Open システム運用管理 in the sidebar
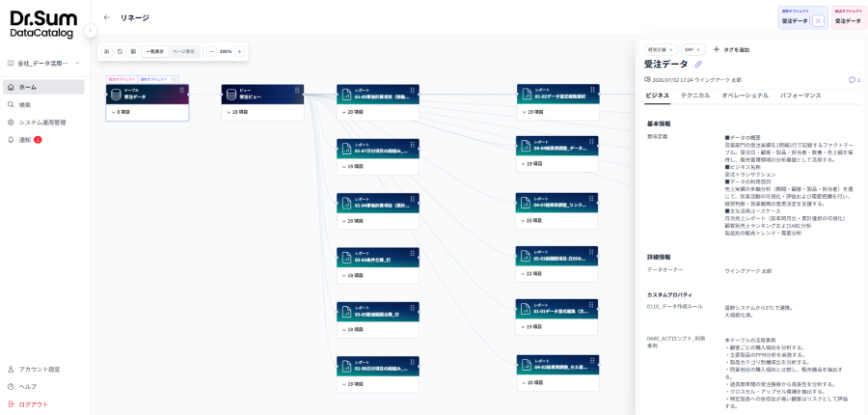The height and width of the screenshot is (415, 868). (x=43, y=123)
